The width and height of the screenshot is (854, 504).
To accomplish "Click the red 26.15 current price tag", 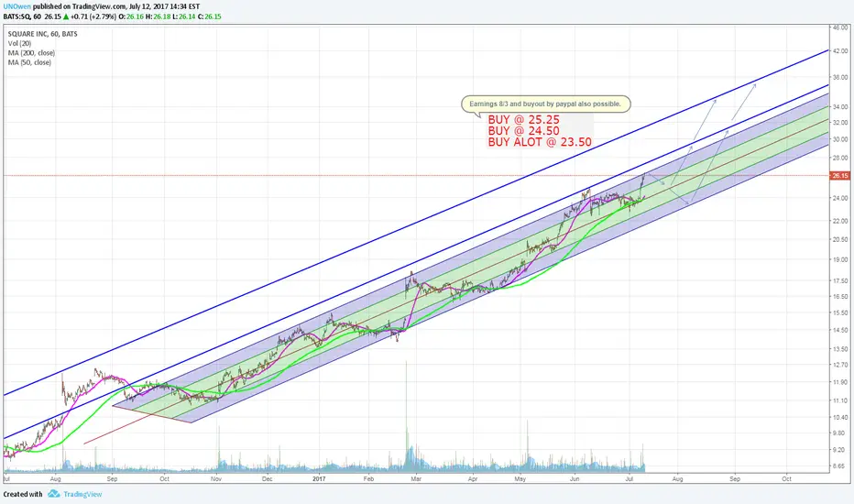I will 840,175.
